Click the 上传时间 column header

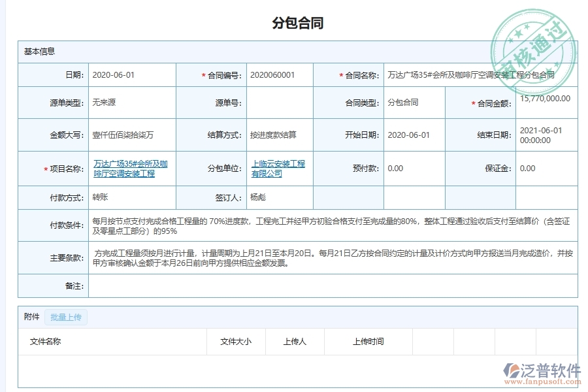[370, 341]
